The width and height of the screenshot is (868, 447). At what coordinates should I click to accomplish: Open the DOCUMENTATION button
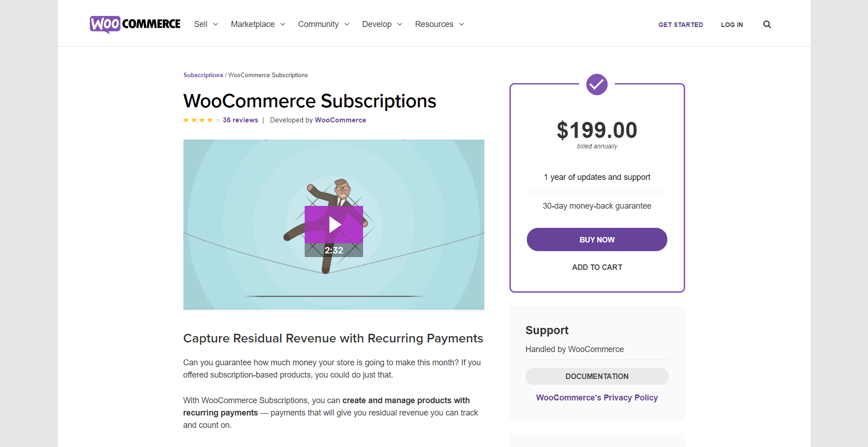pyautogui.click(x=597, y=376)
